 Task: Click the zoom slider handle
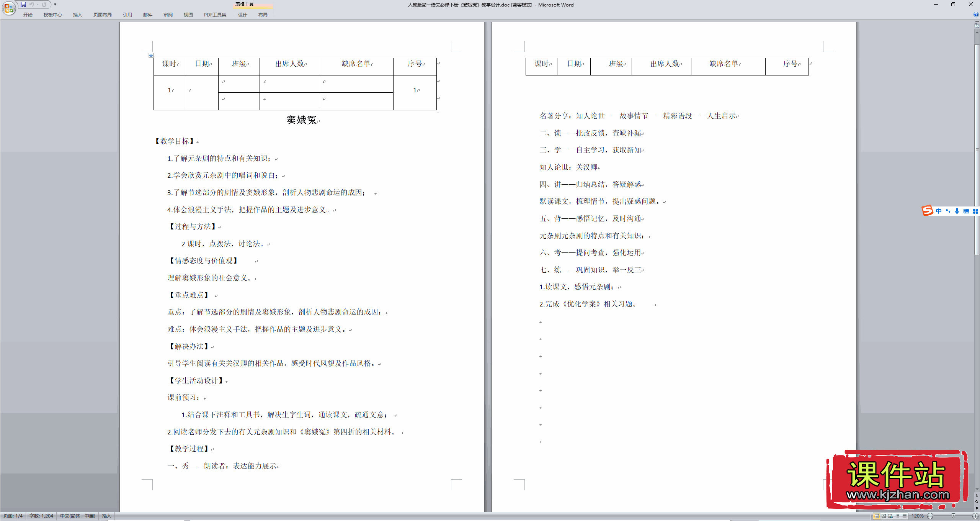953,516
